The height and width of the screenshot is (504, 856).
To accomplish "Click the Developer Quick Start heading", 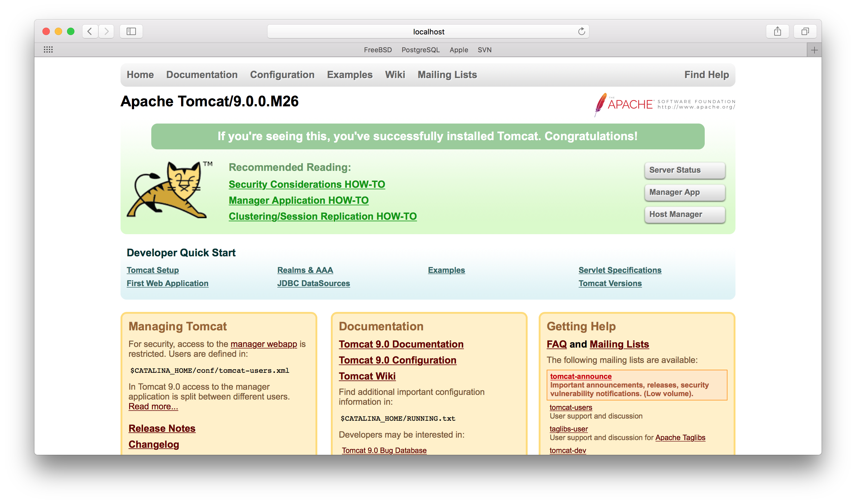I will [x=181, y=253].
